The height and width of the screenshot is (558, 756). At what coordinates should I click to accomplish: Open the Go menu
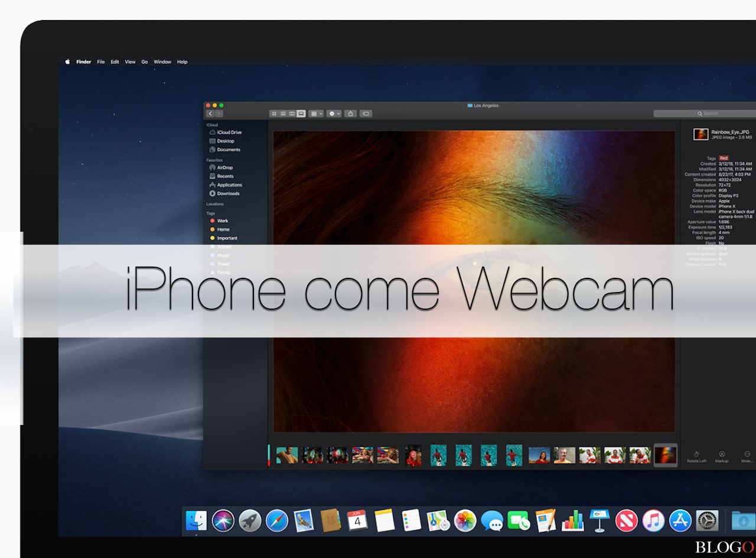pos(145,61)
